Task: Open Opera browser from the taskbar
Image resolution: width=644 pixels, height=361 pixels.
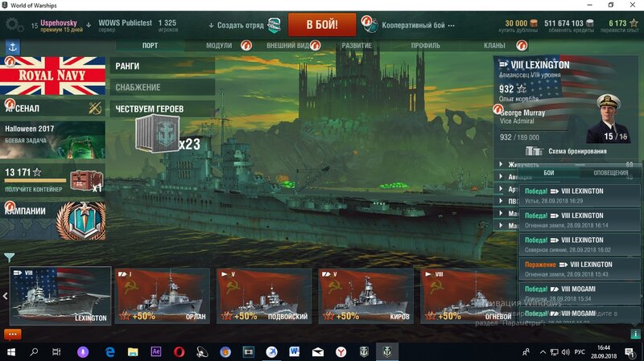Action: pyautogui.click(x=179, y=352)
